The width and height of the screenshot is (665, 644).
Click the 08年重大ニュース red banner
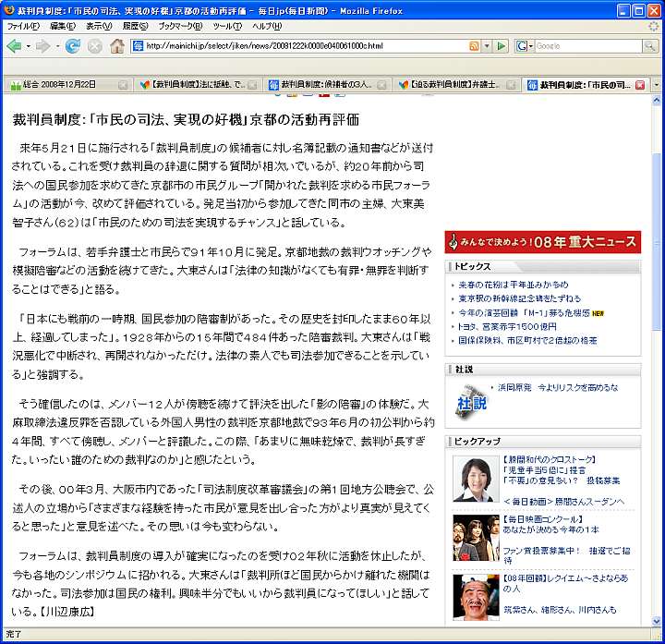pyautogui.click(x=542, y=242)
